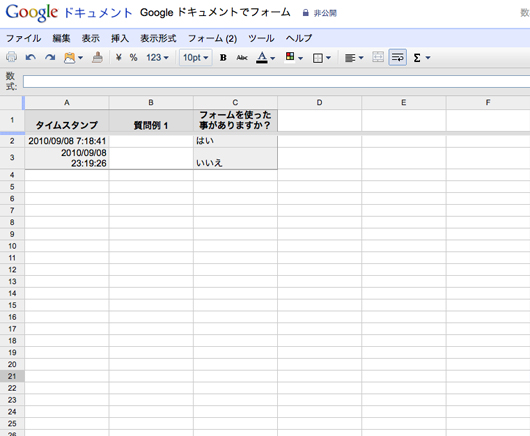Select the タイムスタンプ header cell
530x436 pixels.
[67, 120]
